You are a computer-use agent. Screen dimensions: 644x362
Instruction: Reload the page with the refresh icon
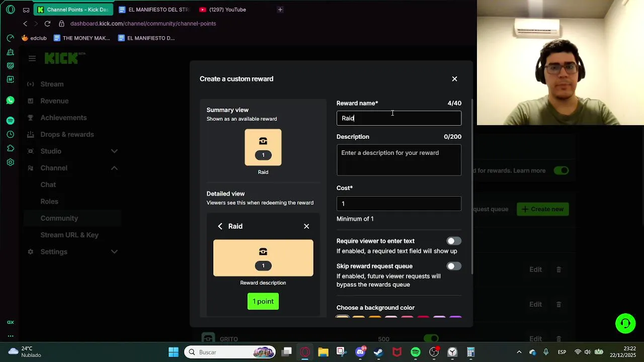coord(47,24)
